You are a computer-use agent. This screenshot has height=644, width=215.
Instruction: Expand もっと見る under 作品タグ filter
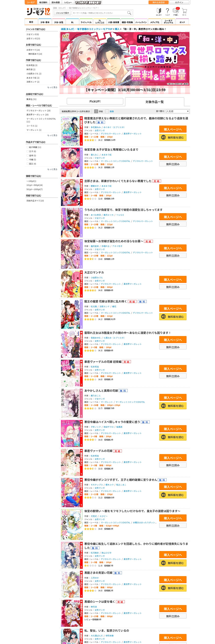tap(52, 169)
